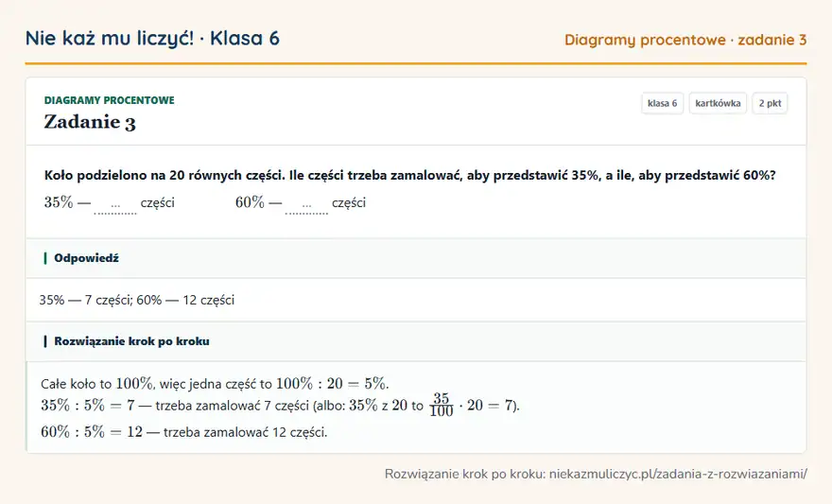Click the 'Nie każ mu liczyć! · Klasa 6' header title
The width and height of the screenshot is (832, 504).
152,39
